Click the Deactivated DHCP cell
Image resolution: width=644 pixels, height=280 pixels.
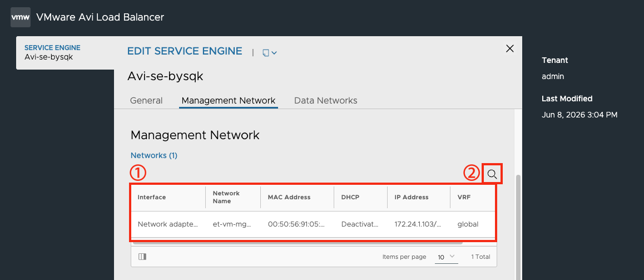360,224
